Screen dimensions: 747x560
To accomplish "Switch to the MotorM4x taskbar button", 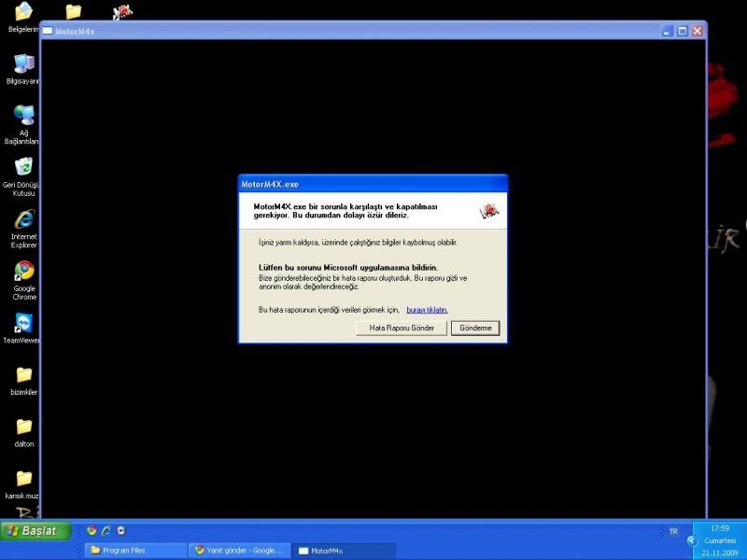I will (x=344, y=551).
